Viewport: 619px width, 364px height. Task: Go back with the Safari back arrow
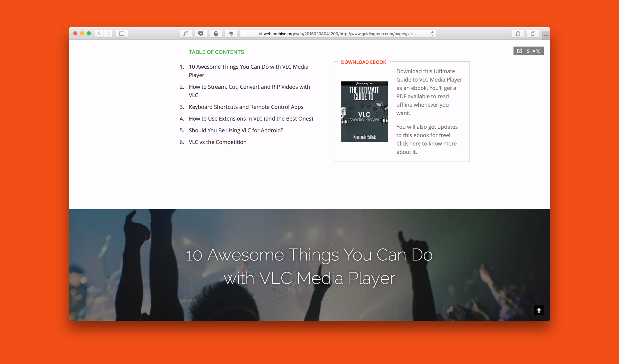[x=99, y=33]
